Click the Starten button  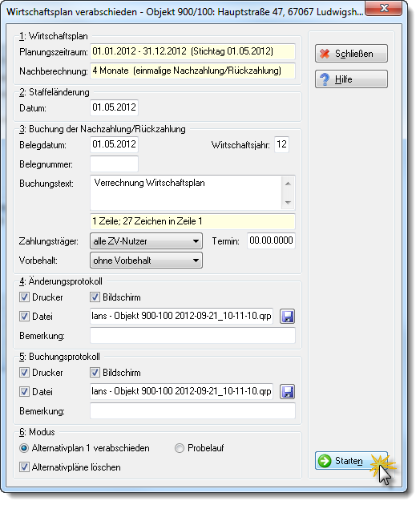coord(351,461)
